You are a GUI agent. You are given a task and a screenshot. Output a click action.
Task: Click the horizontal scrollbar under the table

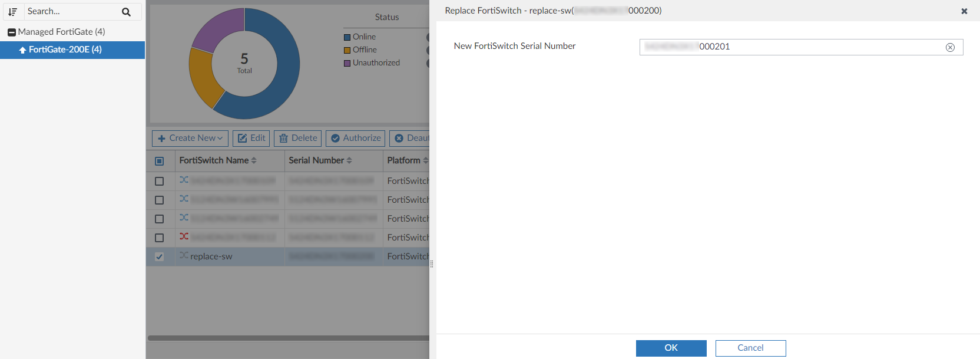click(289, 338)
